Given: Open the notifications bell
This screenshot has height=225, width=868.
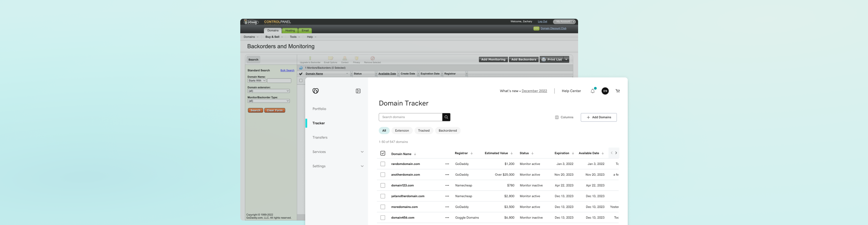Looking at the screenshot, I should (x=593, y=91).
